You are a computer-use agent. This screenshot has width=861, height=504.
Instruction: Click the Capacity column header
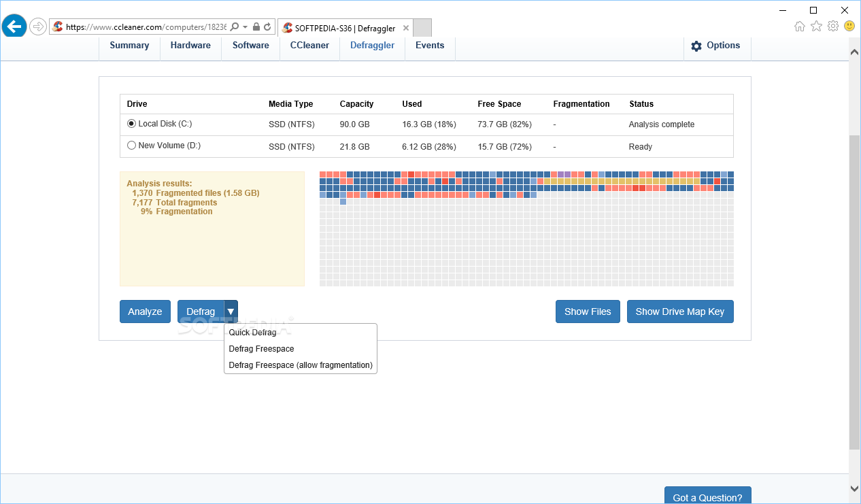pyautogui.click(x=356, y=104)
